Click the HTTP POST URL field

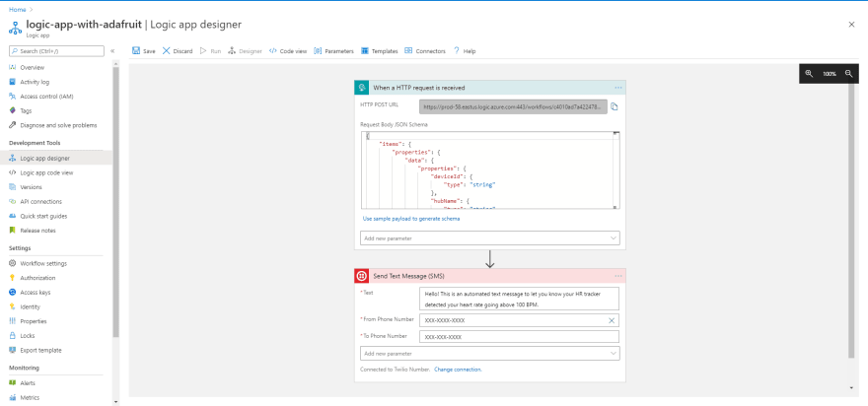(513, 106)
